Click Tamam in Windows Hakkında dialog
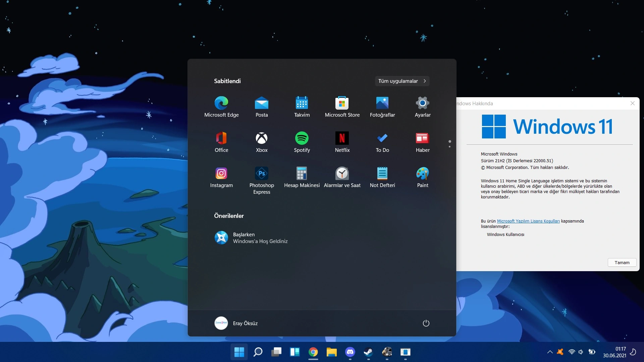 click(x=622, y=262)
